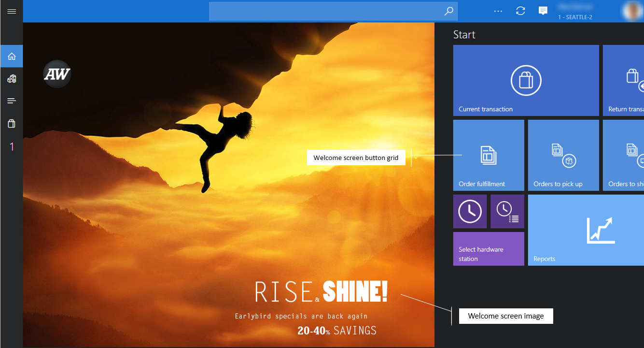Open the transaction lines icon in the sidebar
The image size is (644, 348).
pyautogui.click(x=11, y=101)
